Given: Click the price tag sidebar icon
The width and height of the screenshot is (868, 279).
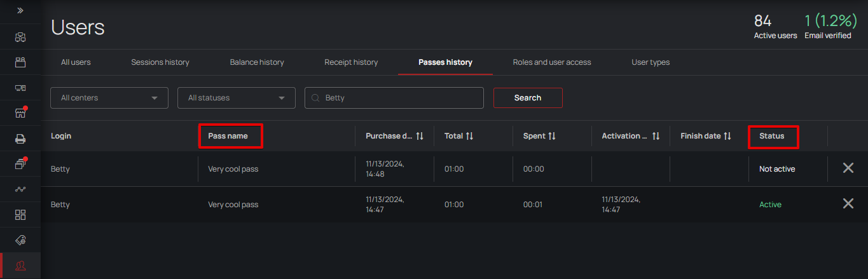Looking at the screenshot, I should 20,240.
